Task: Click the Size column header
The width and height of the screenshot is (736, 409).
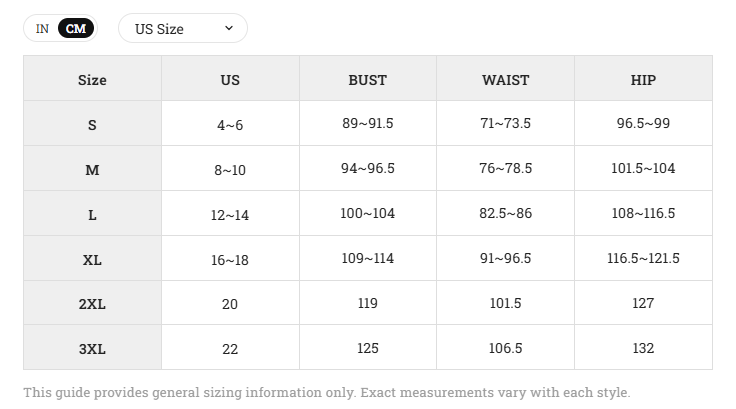Action: (x=92, y=78)
